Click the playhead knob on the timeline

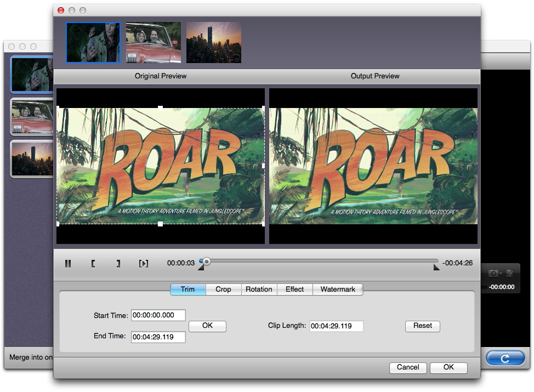(x=206, y=262)
